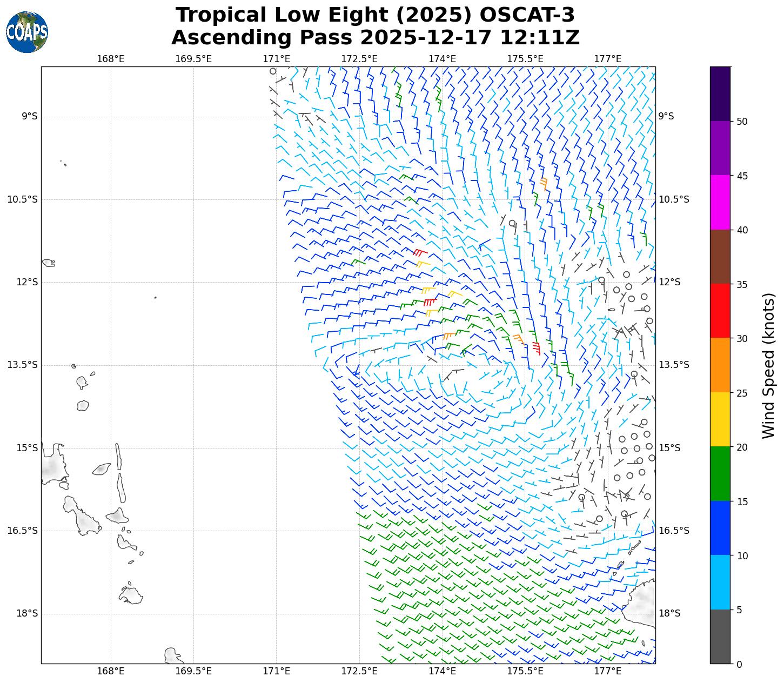
Task: Click the COAPS globe logo
Action: [27, 32]
